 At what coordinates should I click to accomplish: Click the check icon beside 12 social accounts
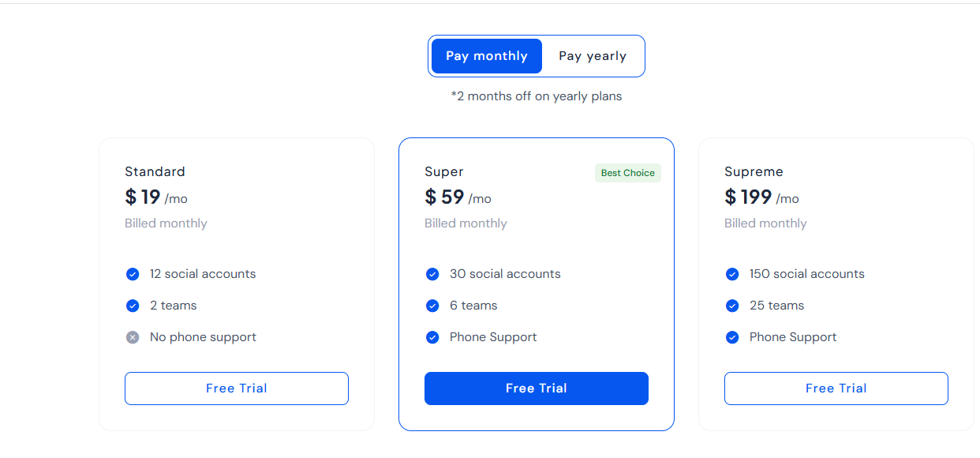click(133, 274)
